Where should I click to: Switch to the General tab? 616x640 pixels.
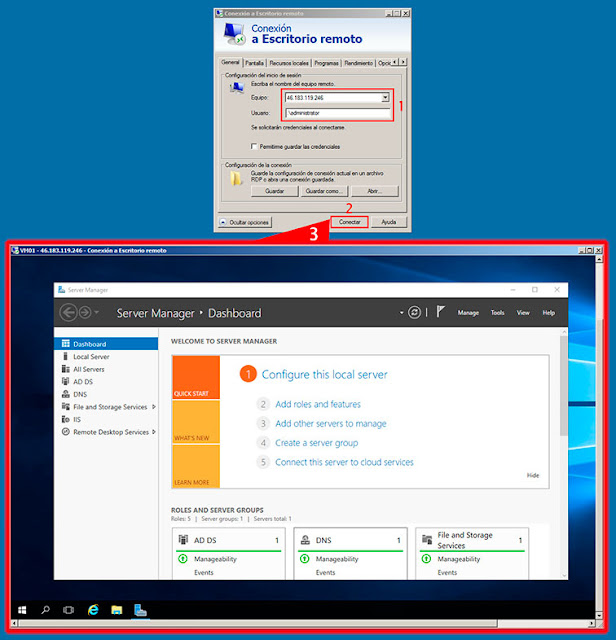[x=230, y=62]
